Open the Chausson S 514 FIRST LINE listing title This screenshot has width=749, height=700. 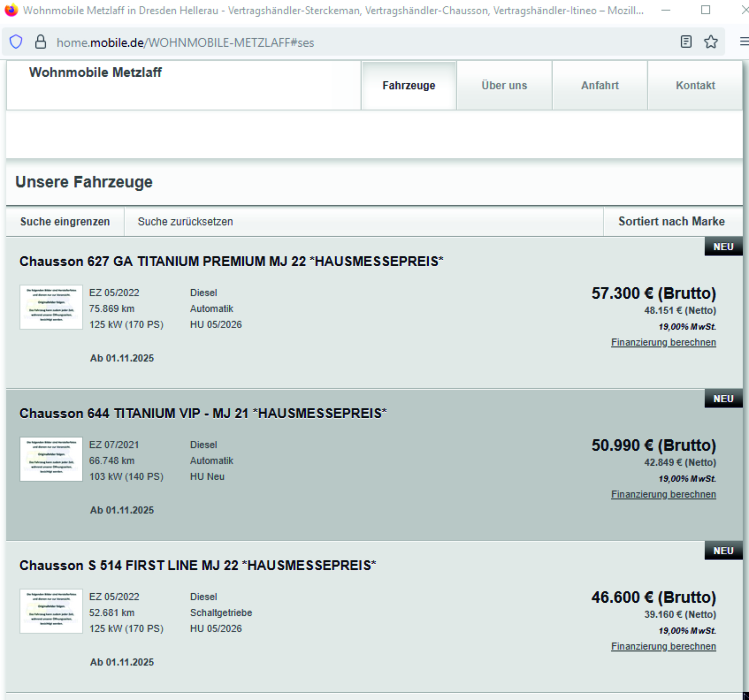pos(198,565)
